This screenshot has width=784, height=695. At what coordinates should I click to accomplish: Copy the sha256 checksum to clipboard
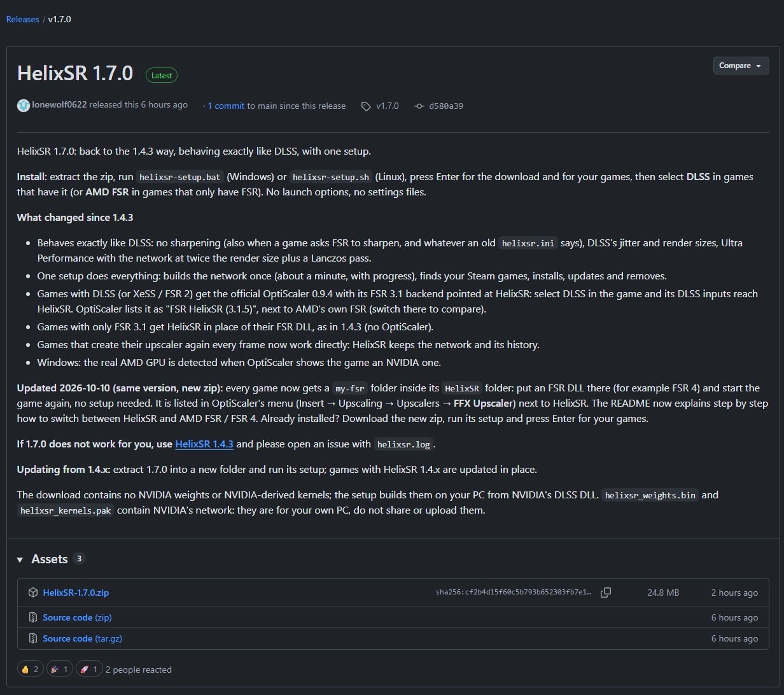(606, 593)
